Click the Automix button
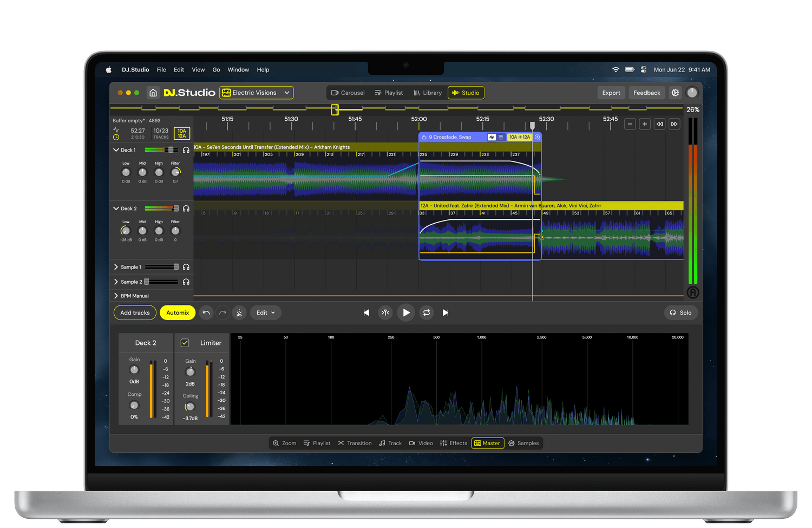Viewport: 812px width, 528px height. [x=178, y=312]
